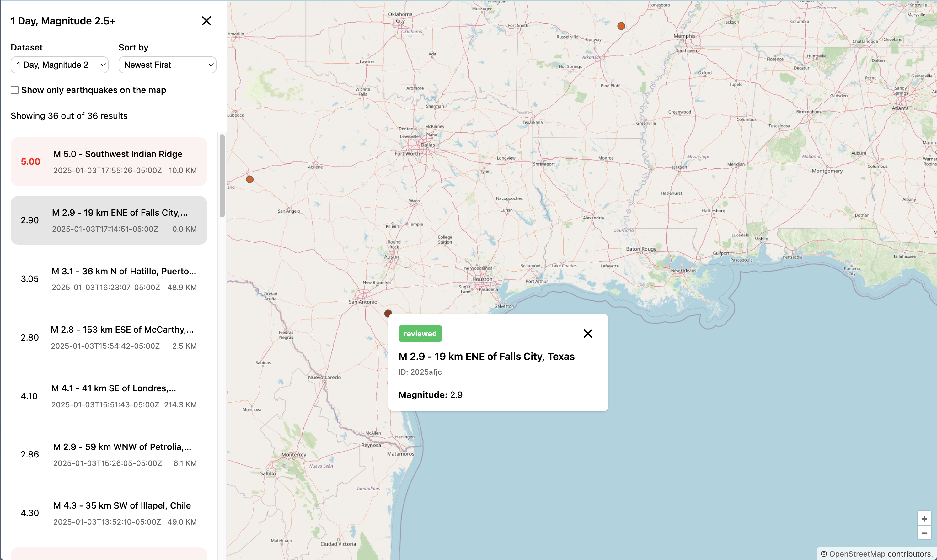The width and height of the screenshot is (937, 560).
Task: Close the Falls City earthquake popup
Action: coord(588,334)
